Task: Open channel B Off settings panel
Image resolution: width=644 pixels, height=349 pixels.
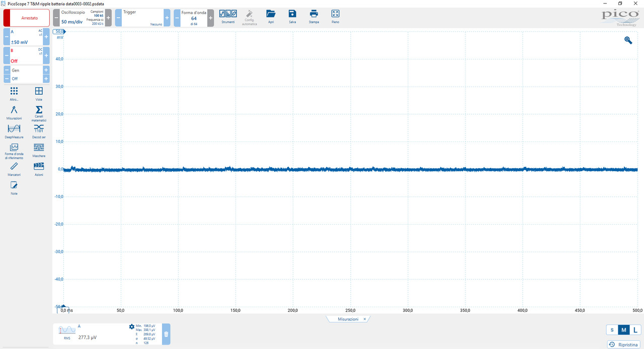Action: tap(26, 55)
